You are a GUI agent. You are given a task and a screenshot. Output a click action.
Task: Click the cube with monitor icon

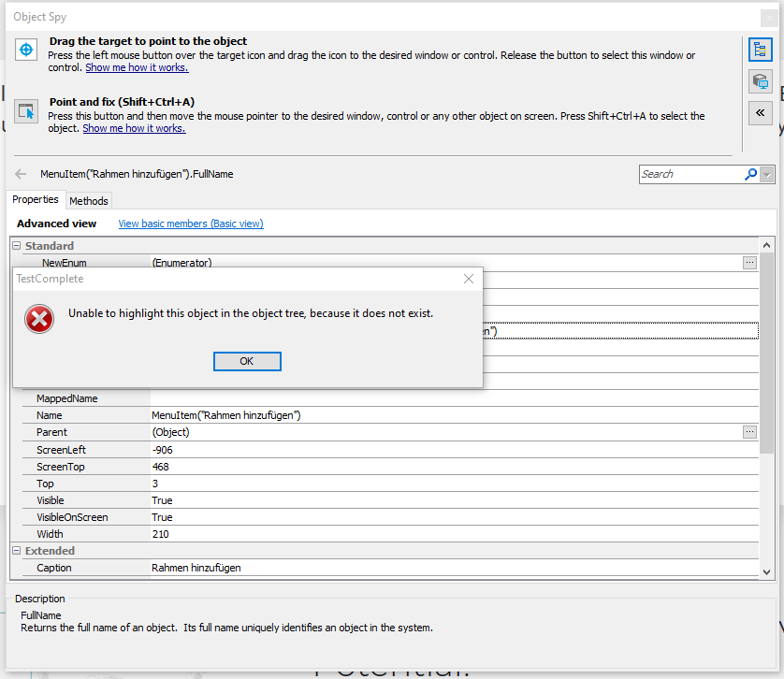click(x=760, y=81)
